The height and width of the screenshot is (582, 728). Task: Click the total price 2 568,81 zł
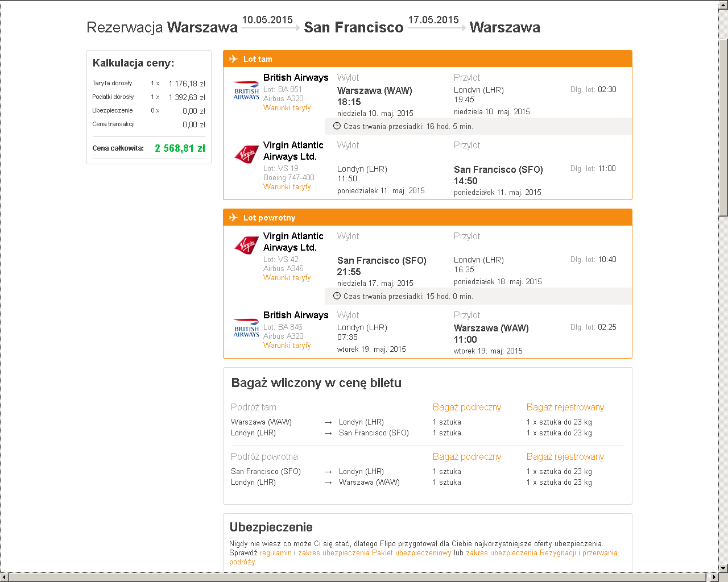[x=180, y=148]
